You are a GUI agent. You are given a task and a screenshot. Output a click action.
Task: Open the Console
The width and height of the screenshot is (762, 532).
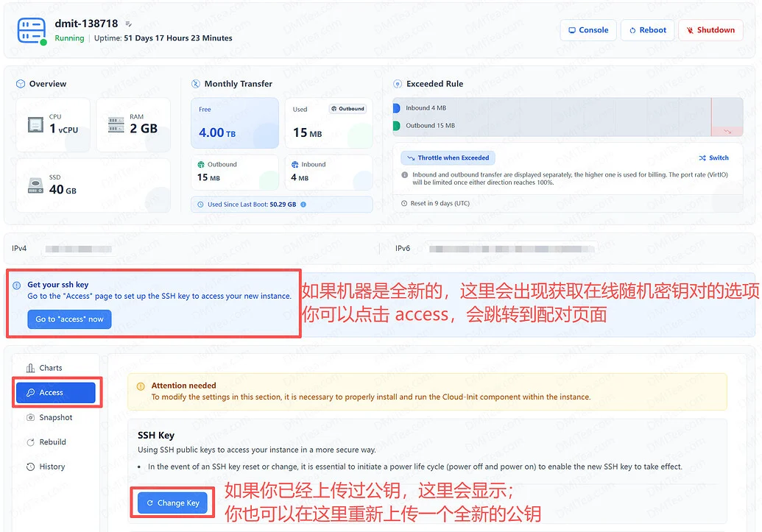click(588, 30)
